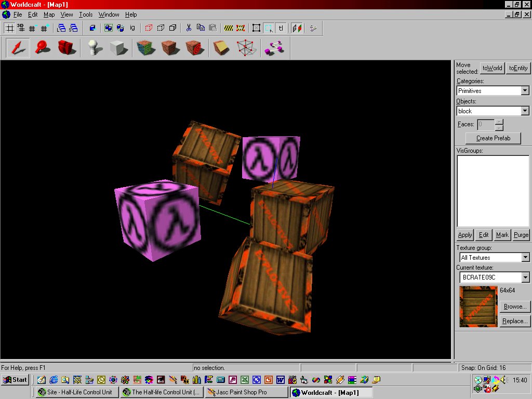Select the purple Path tool
Viewport: 532px width, 399px height.
point(274,48)
